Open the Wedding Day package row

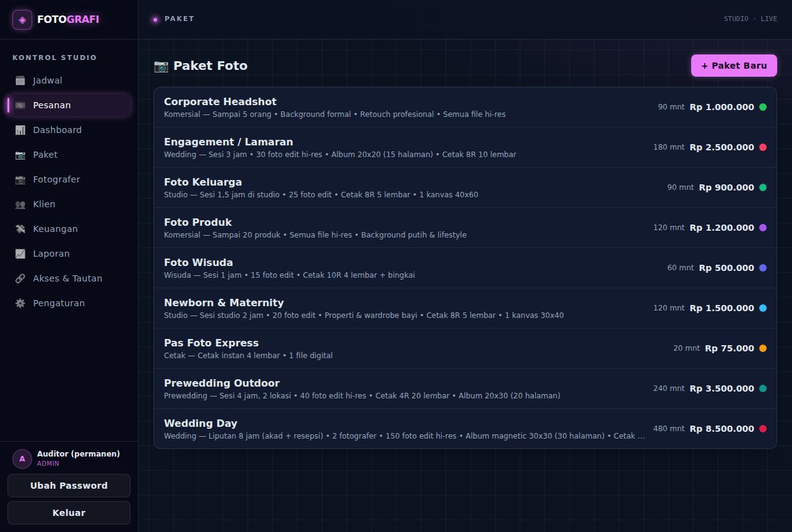tap(465, 429)
